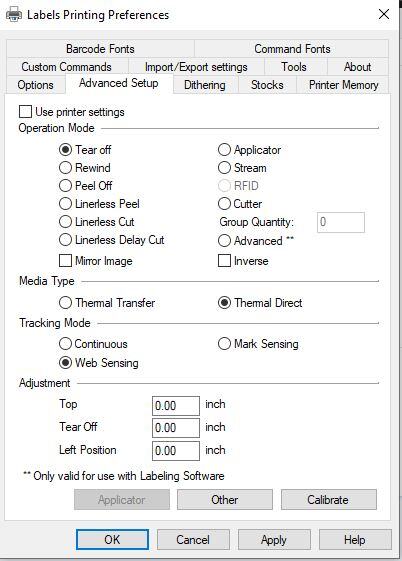
Task: Select the Rewind operation mode
Action: (x=65, y=167)
